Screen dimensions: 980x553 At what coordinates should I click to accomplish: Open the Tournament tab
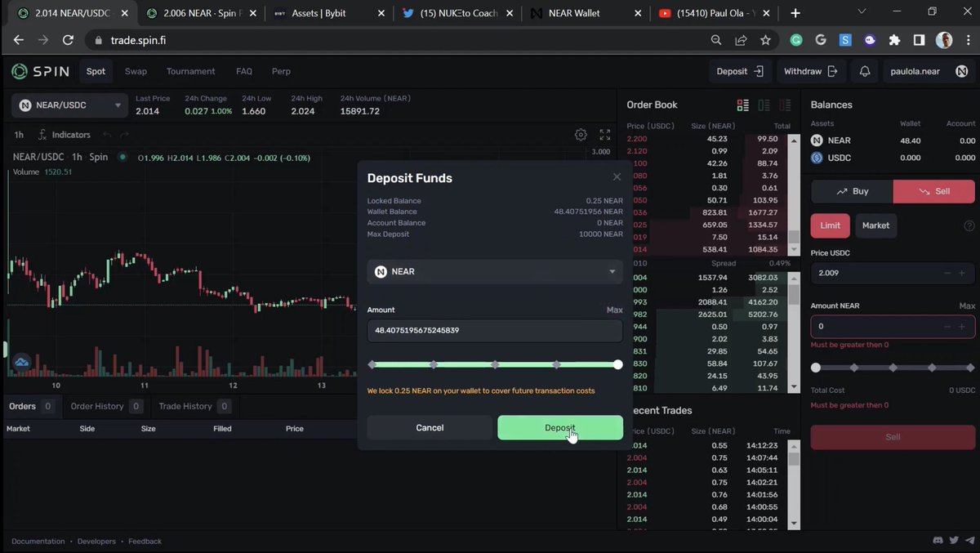191,71
